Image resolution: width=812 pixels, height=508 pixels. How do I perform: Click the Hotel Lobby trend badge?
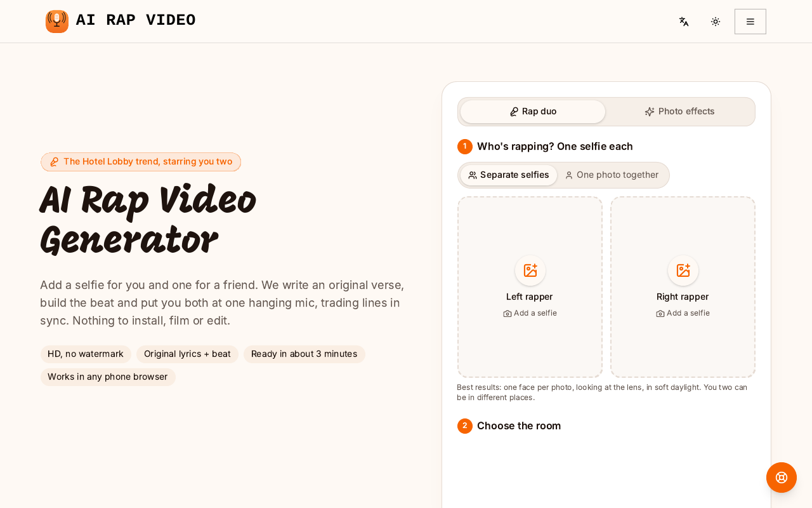pos(141,162)
